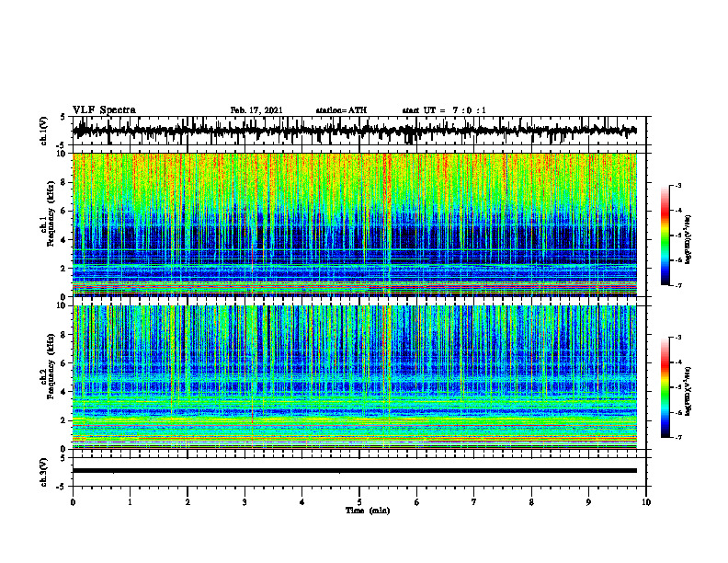Screen dimensions: 728x563
Task: Click the ch.2 color bar label "log(PSD)(V²/Hz)"
Action: point(688,391)
